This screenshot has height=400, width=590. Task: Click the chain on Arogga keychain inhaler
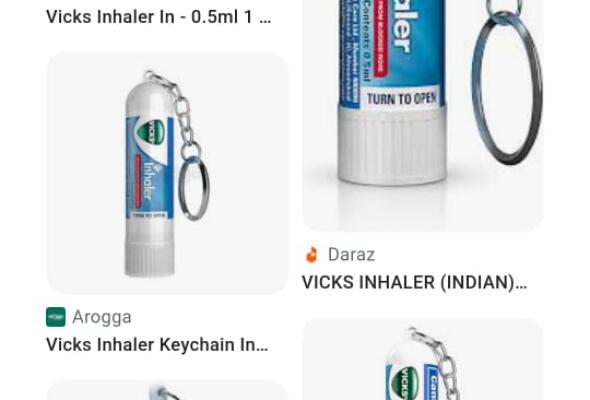click(178, 111)
